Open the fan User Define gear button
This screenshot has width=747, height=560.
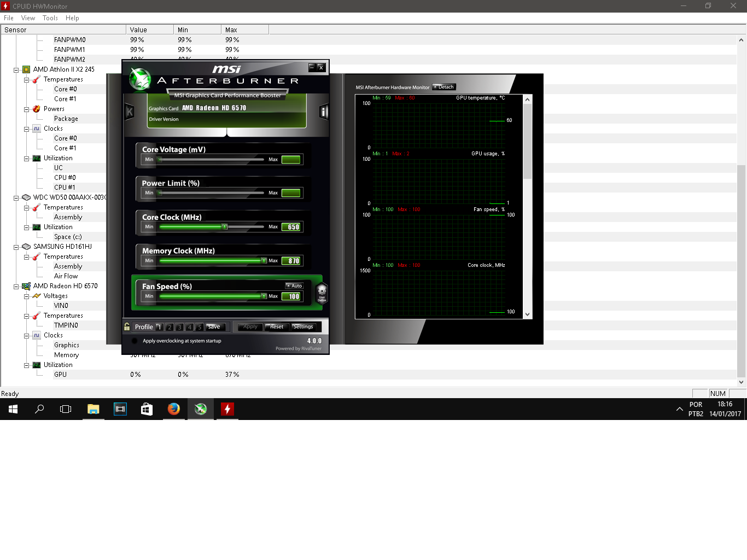(322, 293)
